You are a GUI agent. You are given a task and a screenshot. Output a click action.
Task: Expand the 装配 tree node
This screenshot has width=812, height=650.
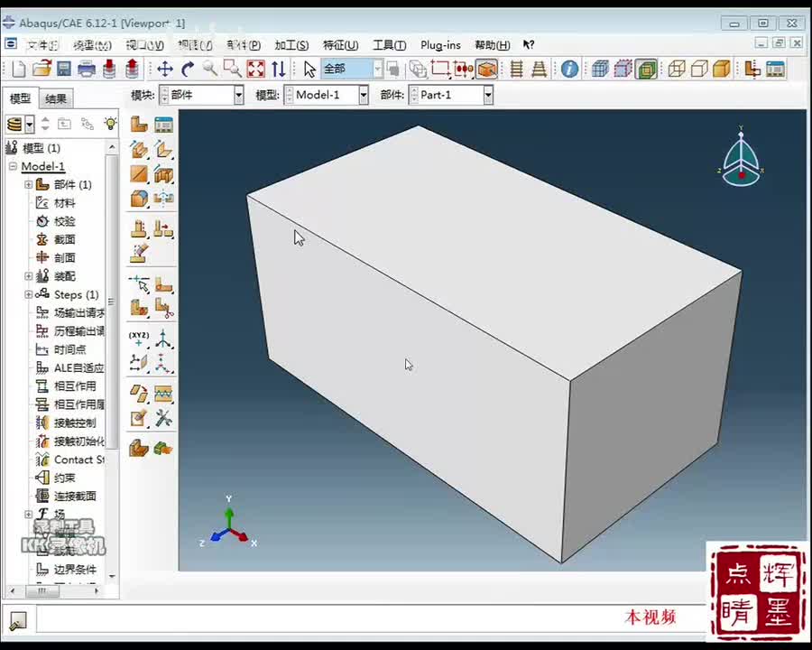tap(29, 276)
